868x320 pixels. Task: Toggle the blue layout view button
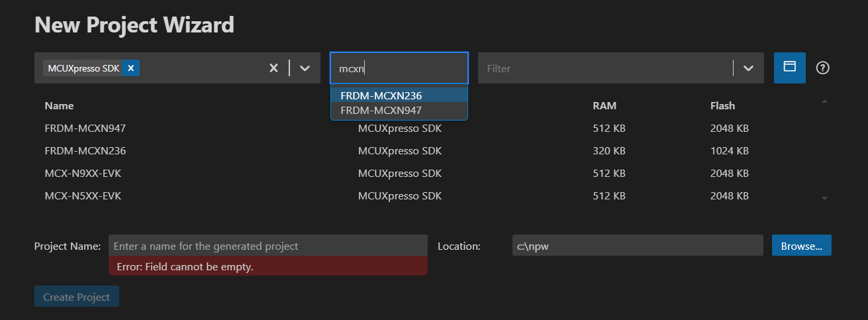pos(789,68)
